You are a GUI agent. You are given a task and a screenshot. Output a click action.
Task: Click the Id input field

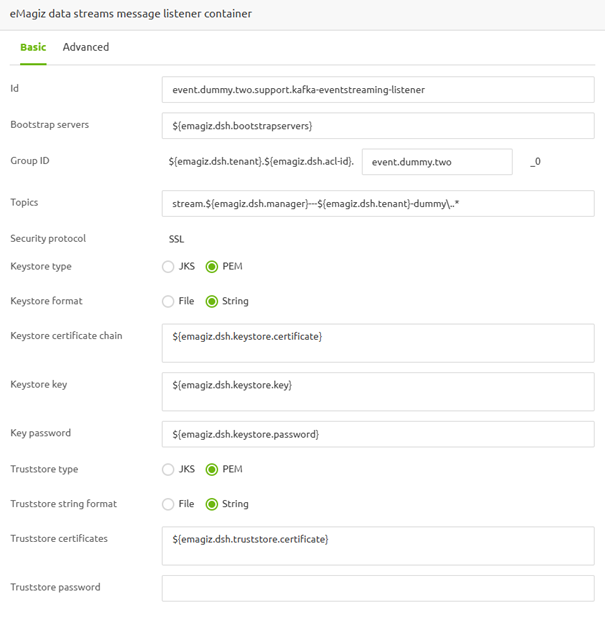pos(378,90)
